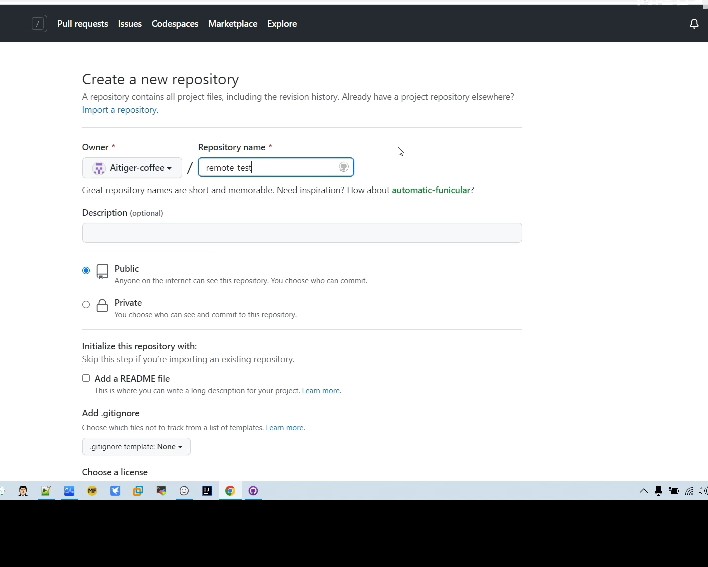Image resolution: width=708 pixels, height=567 pixels.
Task: Expand the .gitignore template dropdown
Action: 136,447
